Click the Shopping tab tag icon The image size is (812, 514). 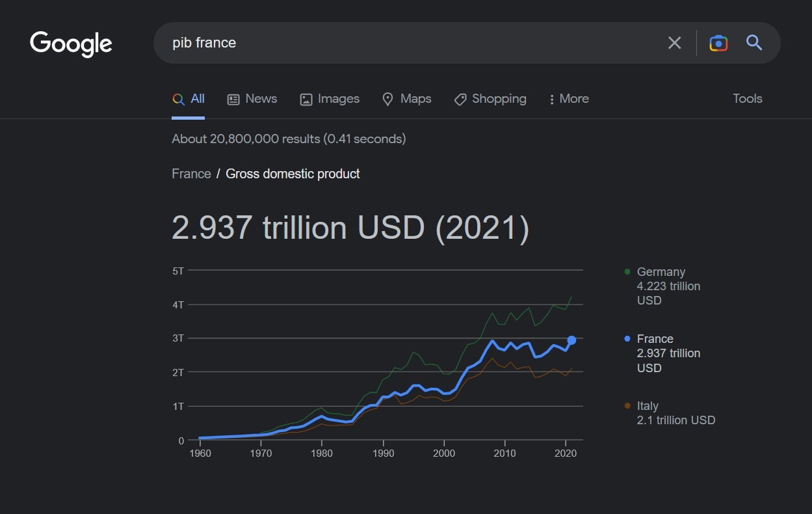(460, 99)
